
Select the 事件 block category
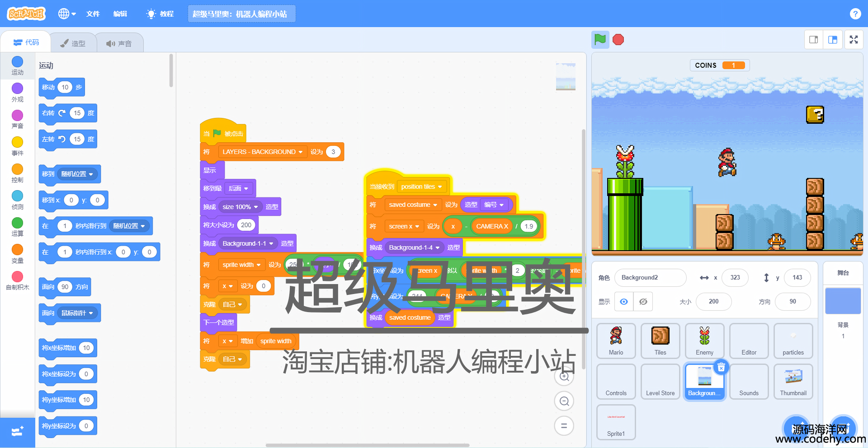coord(17,146)
